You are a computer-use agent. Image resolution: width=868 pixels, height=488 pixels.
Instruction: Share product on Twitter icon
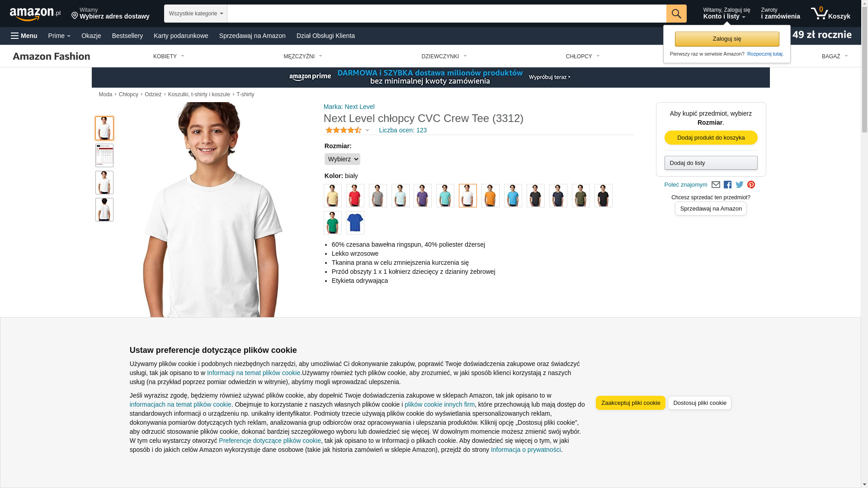coord(740,184)
